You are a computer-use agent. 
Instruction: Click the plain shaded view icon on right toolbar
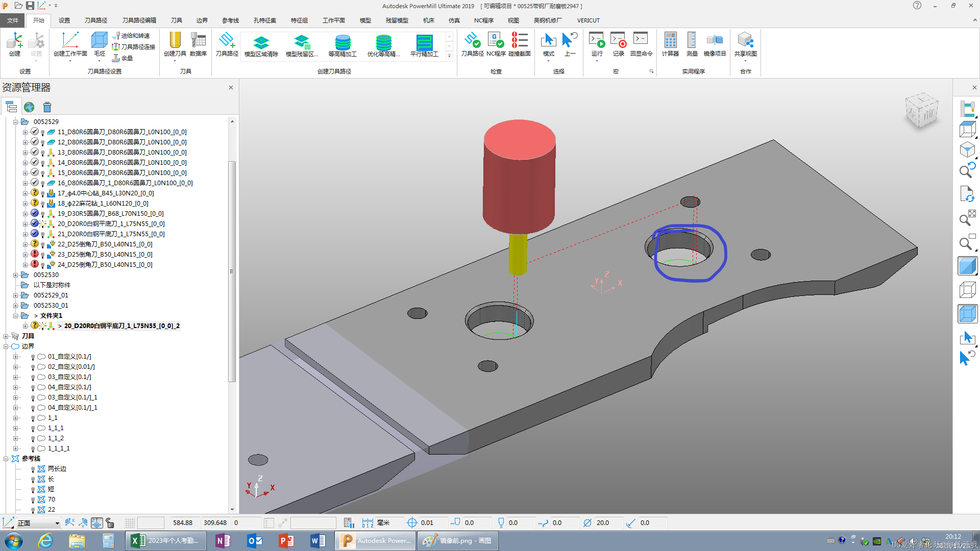[967, 266]
